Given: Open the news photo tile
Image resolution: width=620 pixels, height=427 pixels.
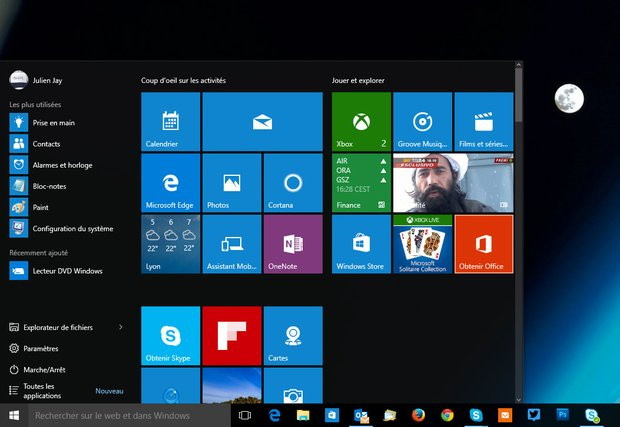Looking at the screenshot, I should coord(453,183).
